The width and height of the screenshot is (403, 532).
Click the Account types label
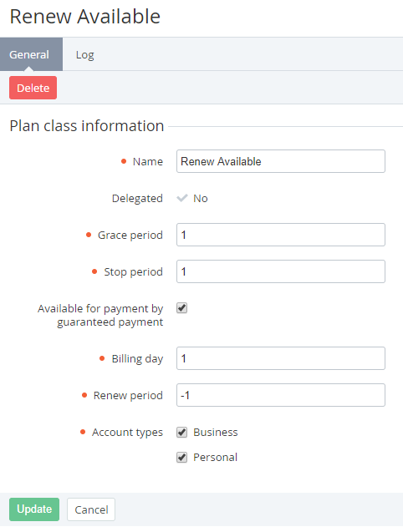tap(127, 433)
